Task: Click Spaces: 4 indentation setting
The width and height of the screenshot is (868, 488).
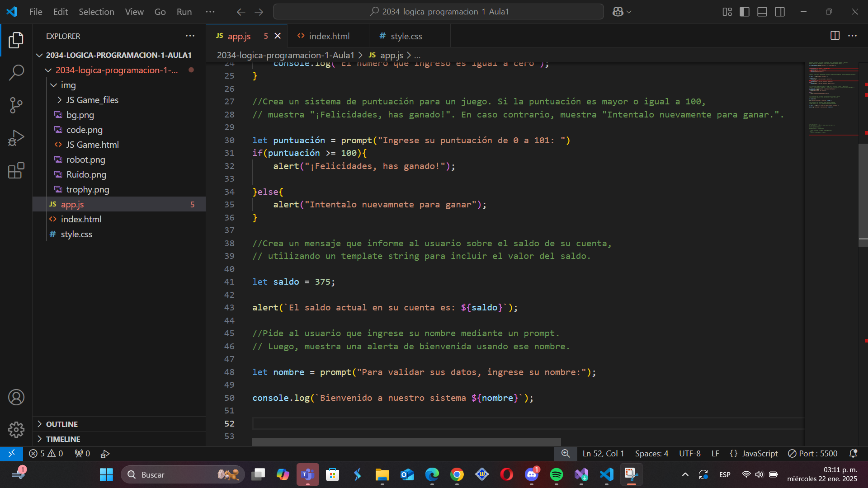Action: coord(651,453)
